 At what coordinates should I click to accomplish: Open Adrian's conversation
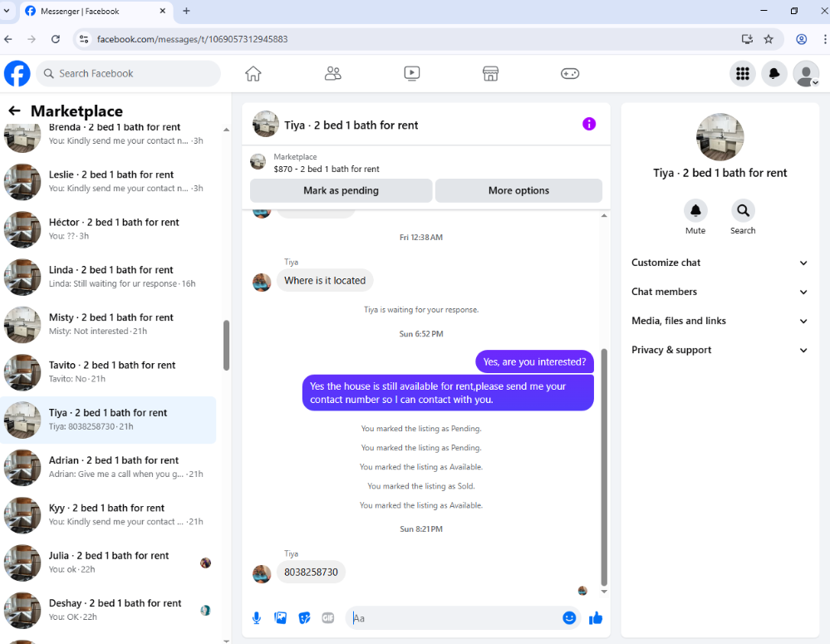coord(108,468)
